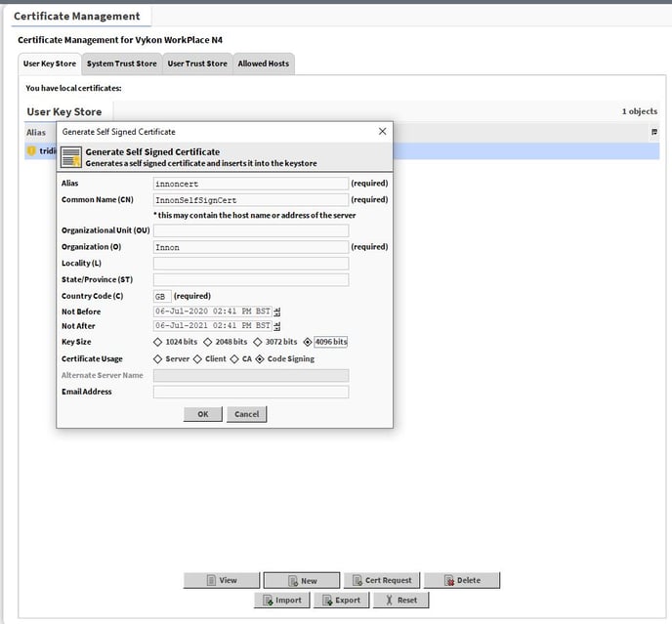The image size is (672, 624).
Task: Cancel the certificate generation dialog
Action: click(246, 414)
